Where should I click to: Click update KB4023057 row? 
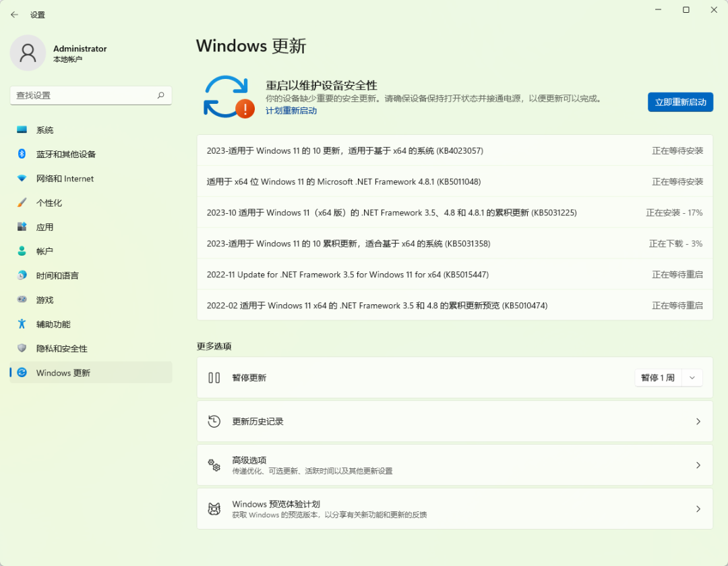(454, 150)
